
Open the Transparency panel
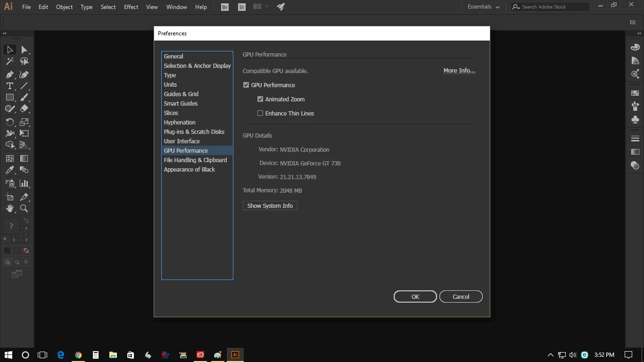[x=635, y=165]
